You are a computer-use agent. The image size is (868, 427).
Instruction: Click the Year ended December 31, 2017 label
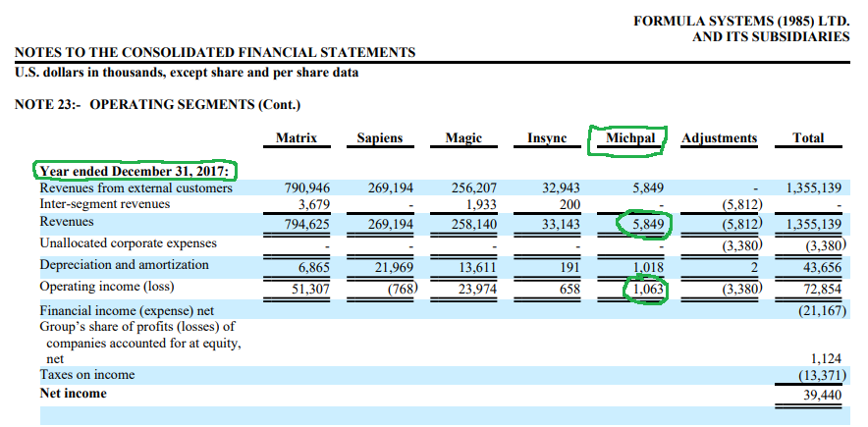(134, 172)
